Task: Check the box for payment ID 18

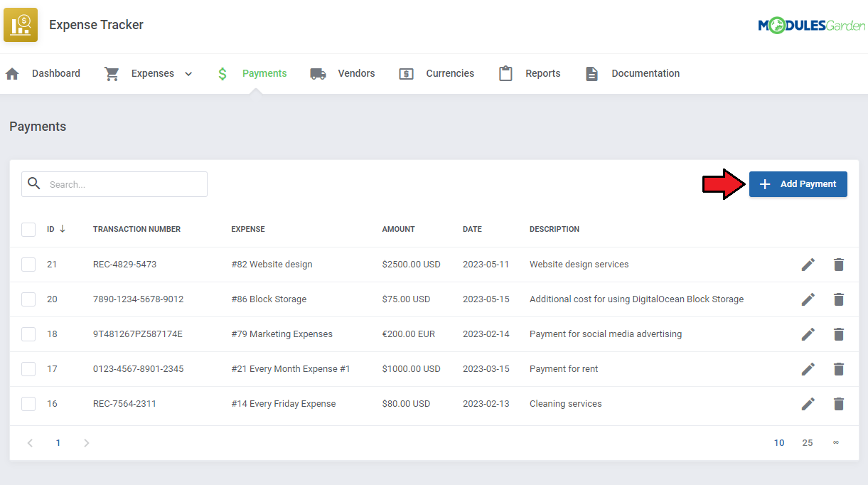Action: [28, 334]
